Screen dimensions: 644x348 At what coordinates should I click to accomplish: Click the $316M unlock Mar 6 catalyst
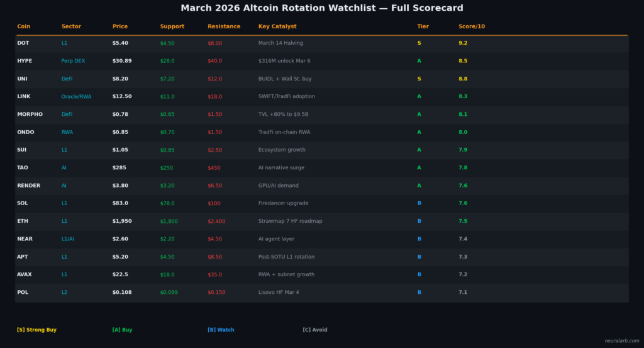284,61
